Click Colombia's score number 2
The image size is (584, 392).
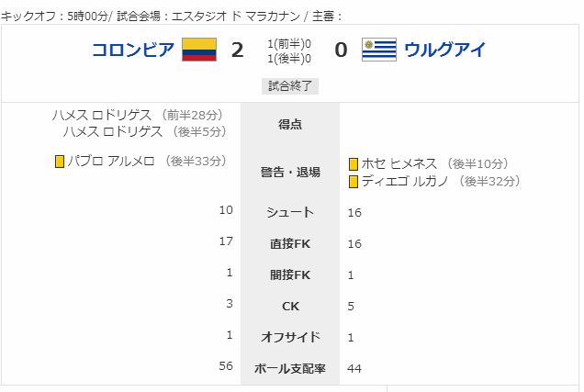tap(237, 50)
